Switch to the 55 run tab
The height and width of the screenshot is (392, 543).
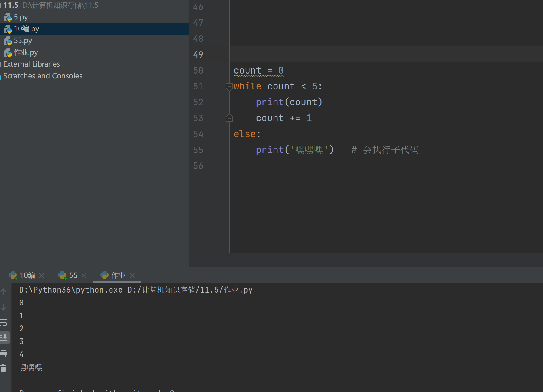73,275
